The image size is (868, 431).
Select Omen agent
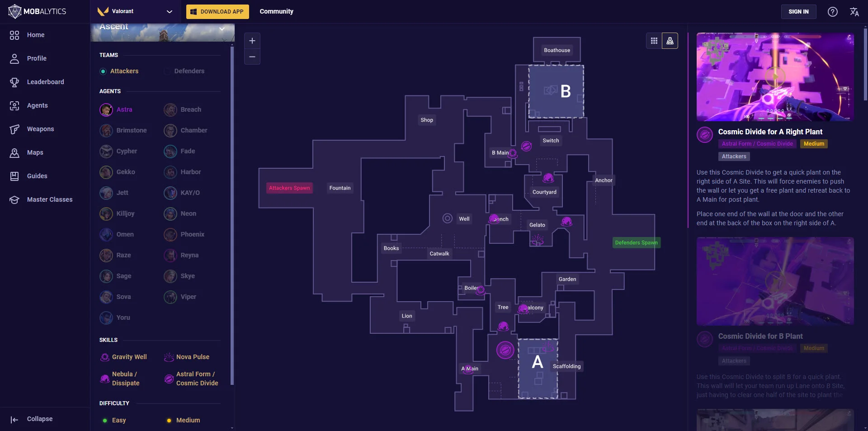pyautogui.click(x=117, y=234)
